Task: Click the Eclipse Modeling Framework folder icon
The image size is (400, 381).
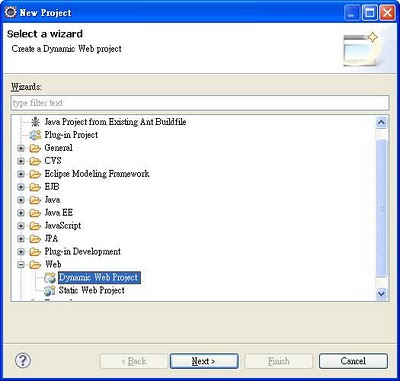Action: pos(35,174)
